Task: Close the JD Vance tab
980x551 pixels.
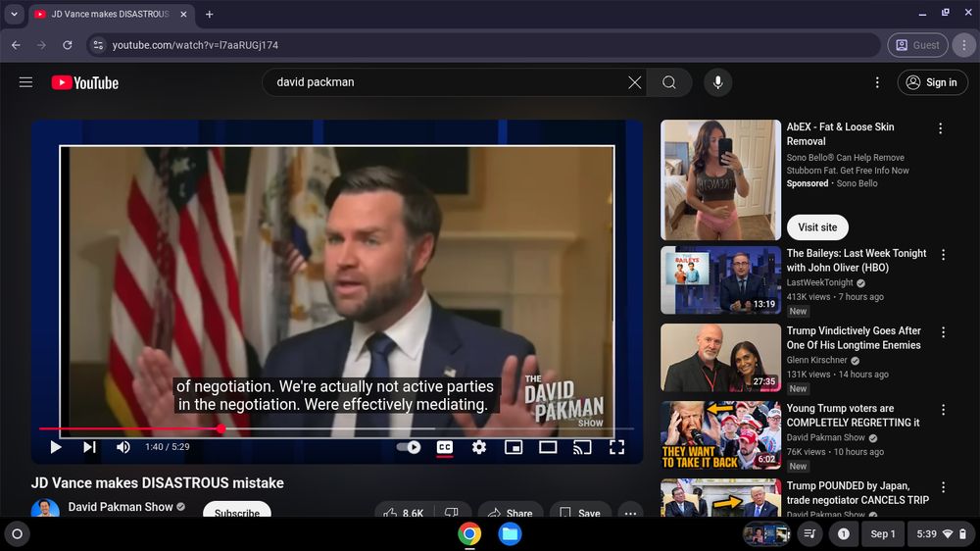Action: [x=184, y=14]
